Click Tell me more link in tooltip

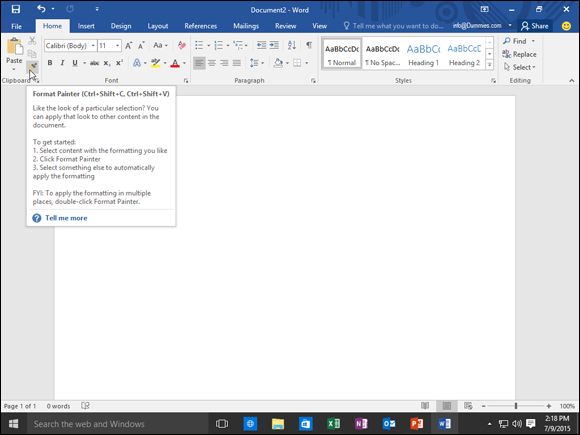tap(66, 218)
